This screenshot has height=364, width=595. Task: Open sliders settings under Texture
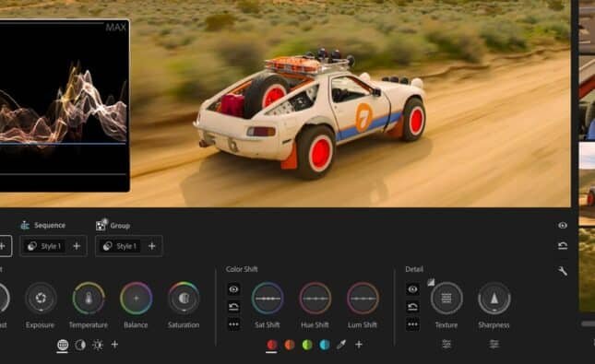click(446, 344)
